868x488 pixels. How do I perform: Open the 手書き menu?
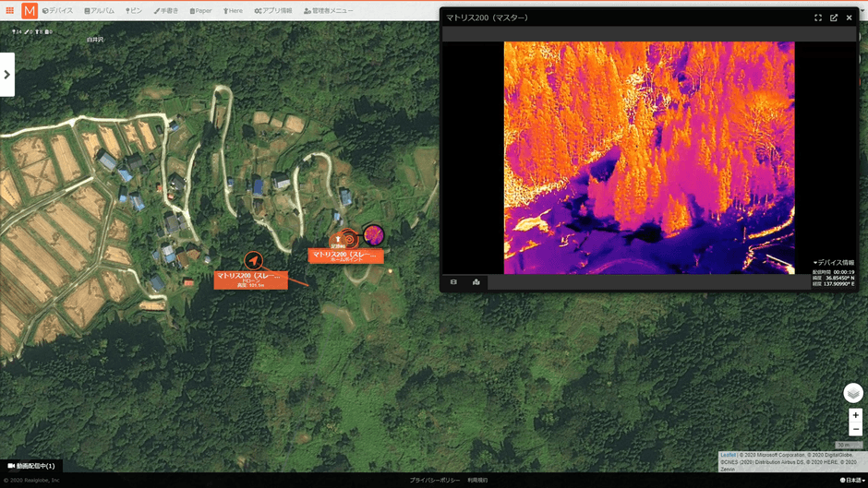(x=165, y=10)
